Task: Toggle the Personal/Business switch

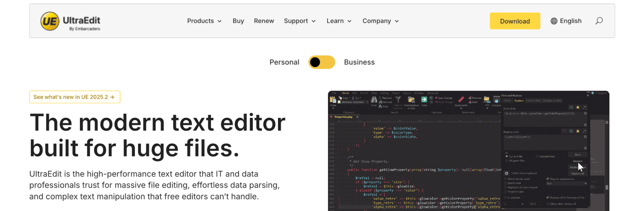Action: [x=322, y=62]
